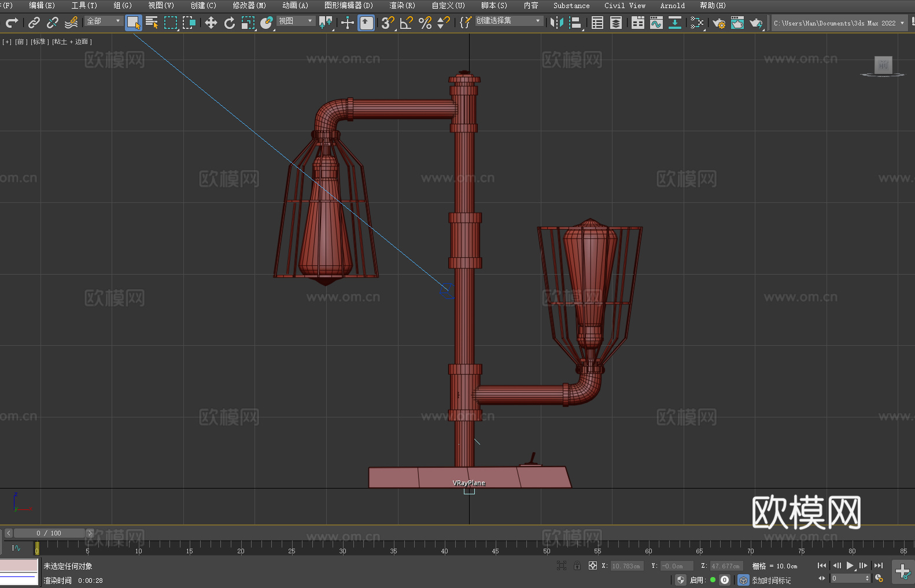Open the 修改器(M) menu
The width and height of the screenshot is (915, 588).
point(249,5)
